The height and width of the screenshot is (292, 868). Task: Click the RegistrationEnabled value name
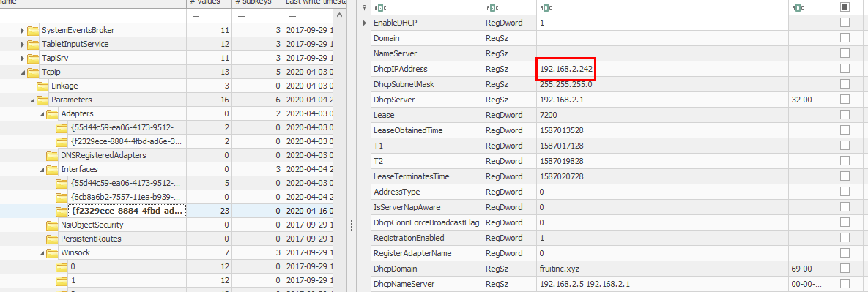(409, 238)
